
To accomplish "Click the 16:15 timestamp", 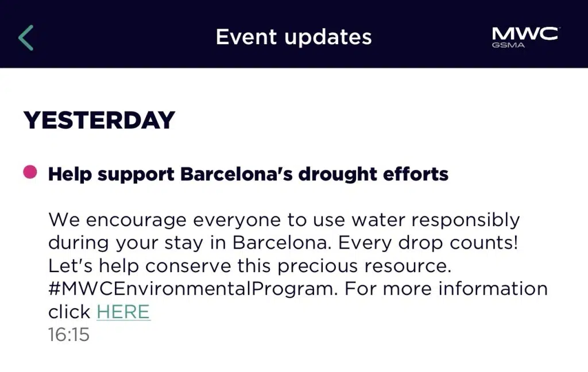I will point(69,335).
